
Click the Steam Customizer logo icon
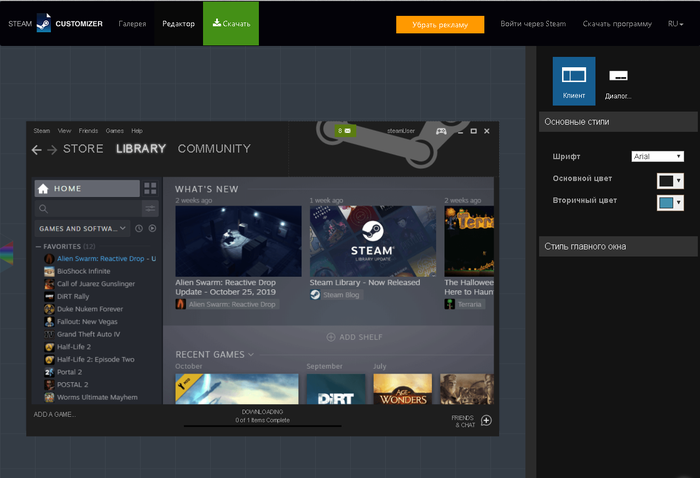44,23
